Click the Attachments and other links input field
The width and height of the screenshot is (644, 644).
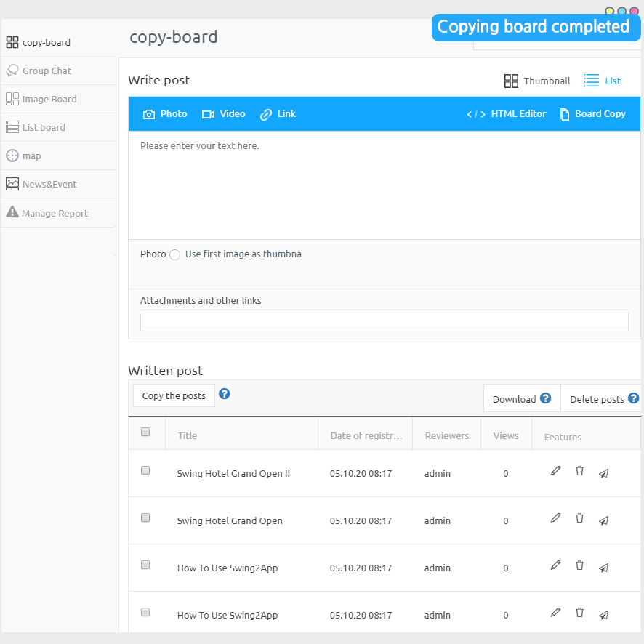click(x=384, y=321)
